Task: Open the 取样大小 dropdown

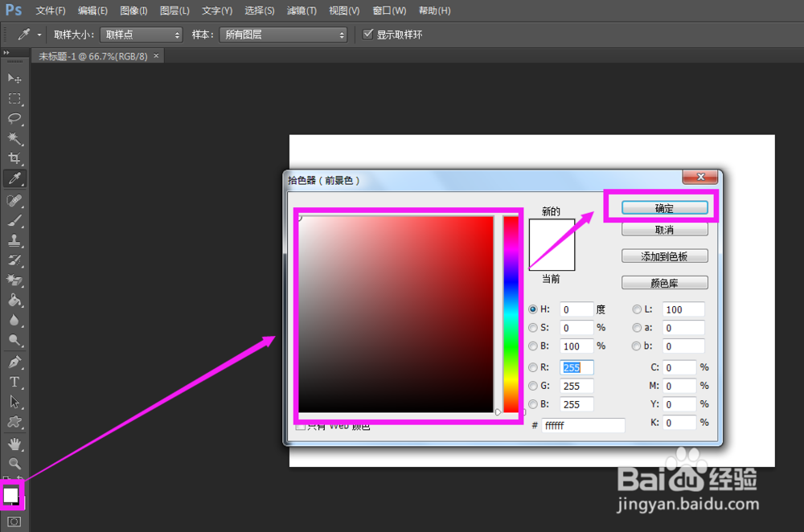Action: click(141, 34)
